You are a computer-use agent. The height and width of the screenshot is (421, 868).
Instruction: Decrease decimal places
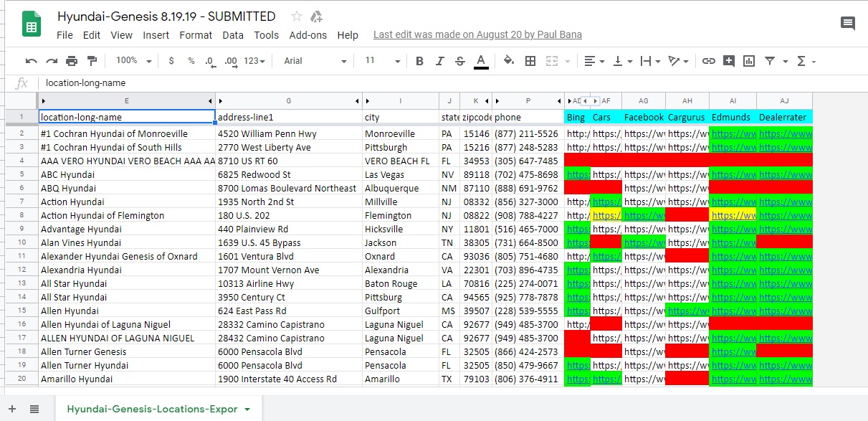[210, 61]
